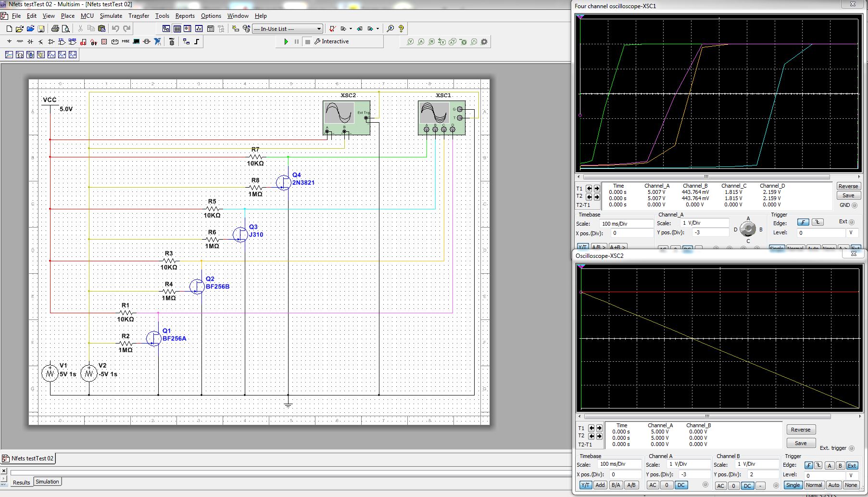Open Print Preview from the toolbar
This screenshot has width=868, height=497.
coord(65,29)
